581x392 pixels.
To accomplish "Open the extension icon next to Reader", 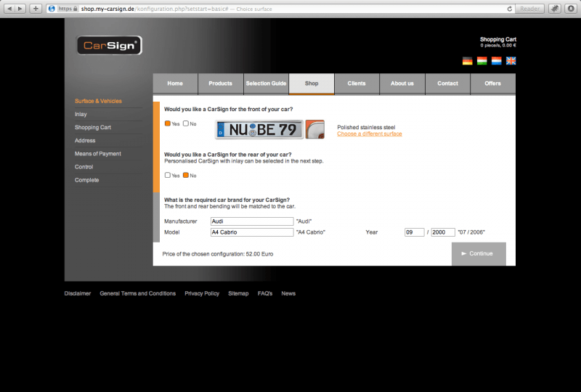I will point(555,9).
